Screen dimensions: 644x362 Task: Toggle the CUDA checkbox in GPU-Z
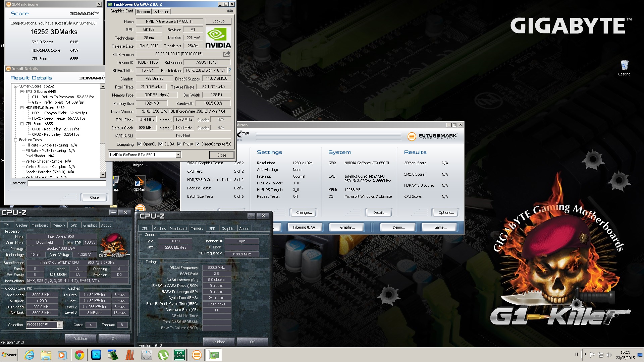point(160,144)
